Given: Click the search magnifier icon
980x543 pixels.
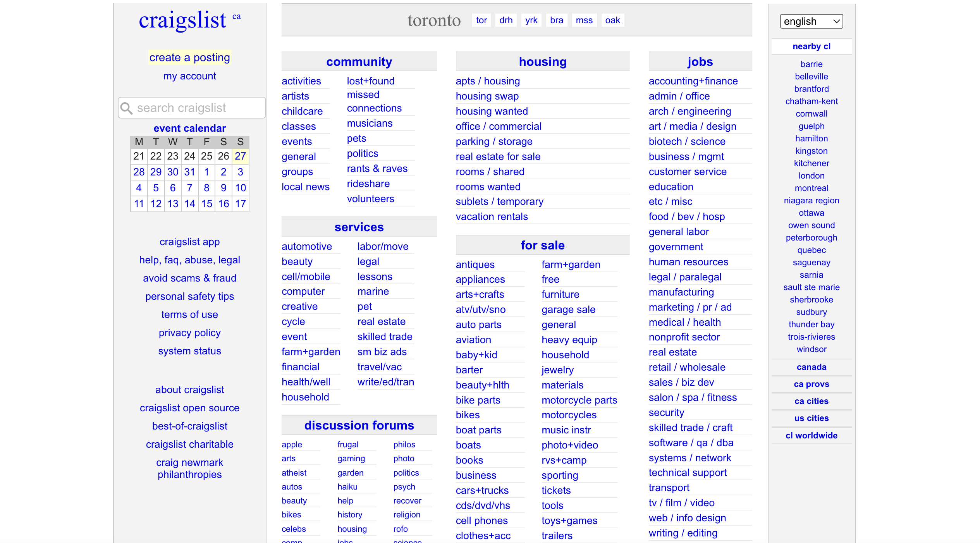Looking at the screenshot, I should pos(126,108).
